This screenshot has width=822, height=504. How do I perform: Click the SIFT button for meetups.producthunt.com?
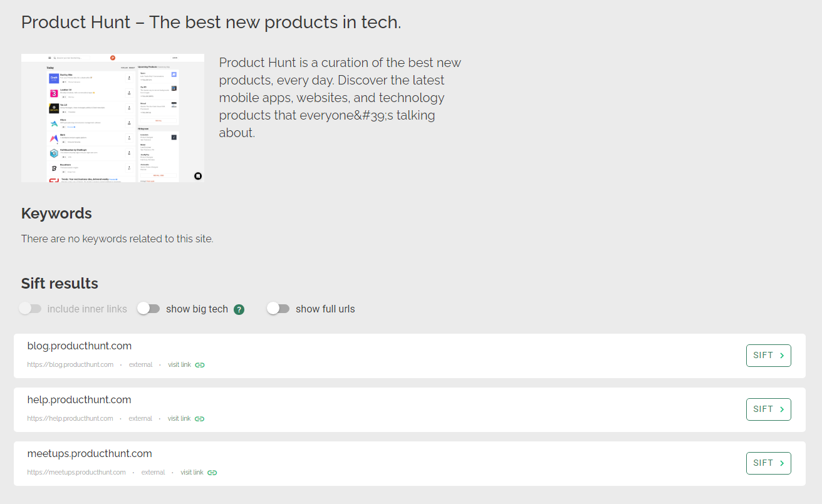coord(768,463)
